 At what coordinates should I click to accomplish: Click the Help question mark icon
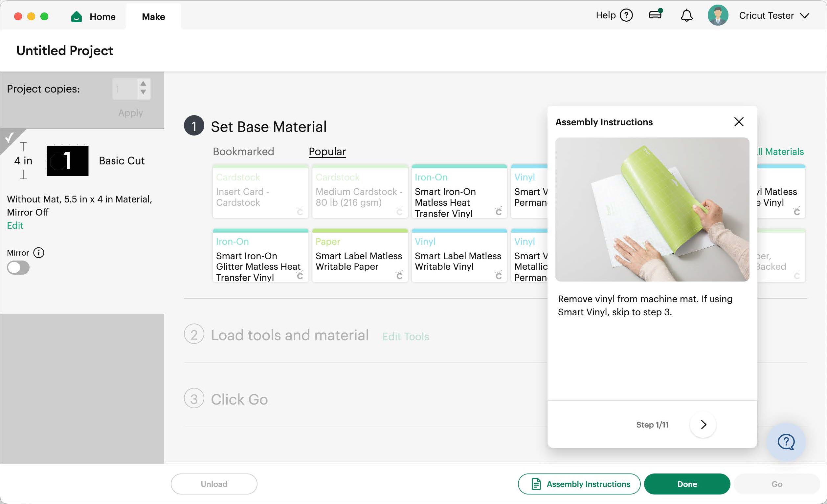click(x=626, y=15)
